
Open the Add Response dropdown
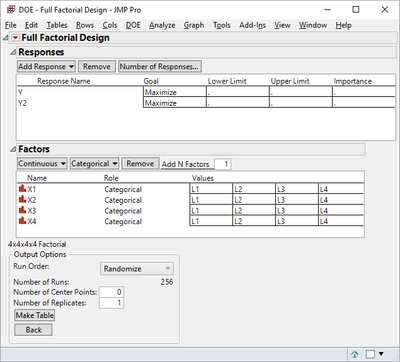[46, 67]
